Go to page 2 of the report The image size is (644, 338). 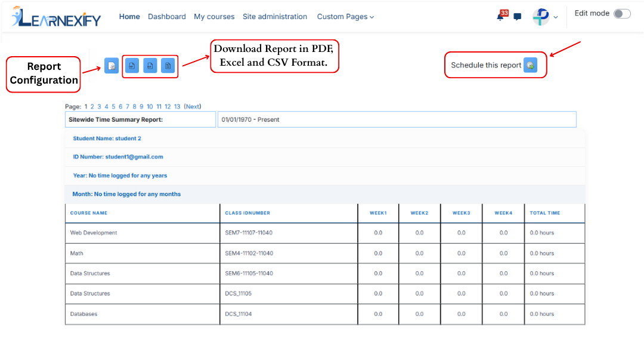point(92,106)
